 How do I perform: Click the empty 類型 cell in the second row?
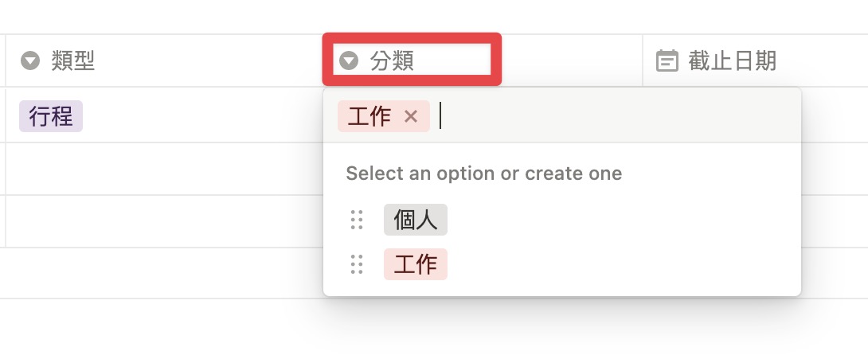pos(164,169)
